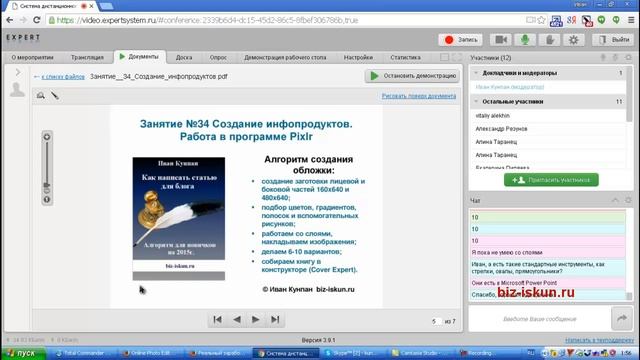
Task: Click the user avatar icon in sidebar
Action: tap(17, 89)
